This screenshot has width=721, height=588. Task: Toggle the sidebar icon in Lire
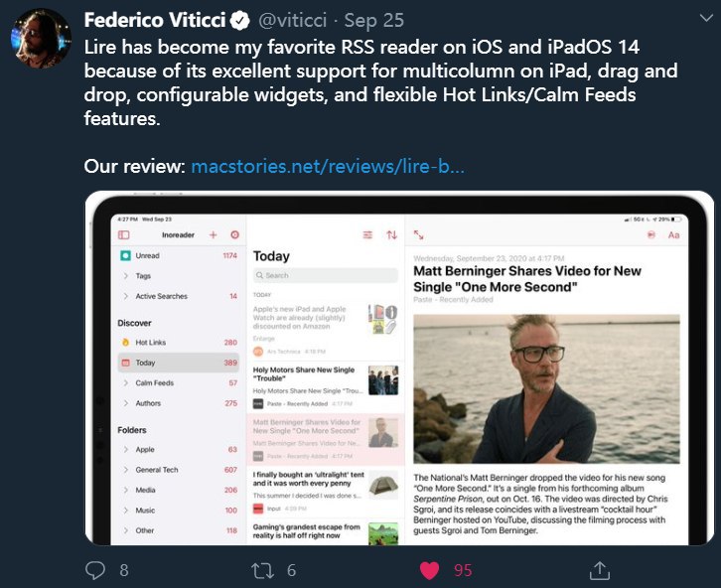[124, 235]
